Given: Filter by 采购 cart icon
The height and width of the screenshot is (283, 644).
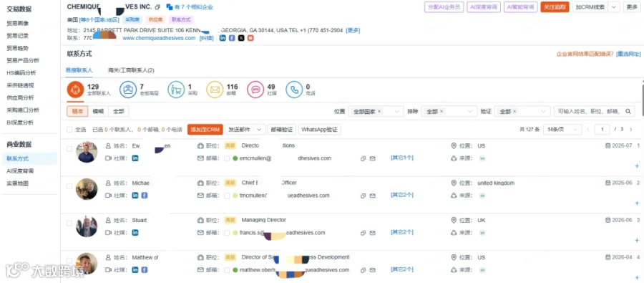Looking at the screenshot, I should pos(176,90).
